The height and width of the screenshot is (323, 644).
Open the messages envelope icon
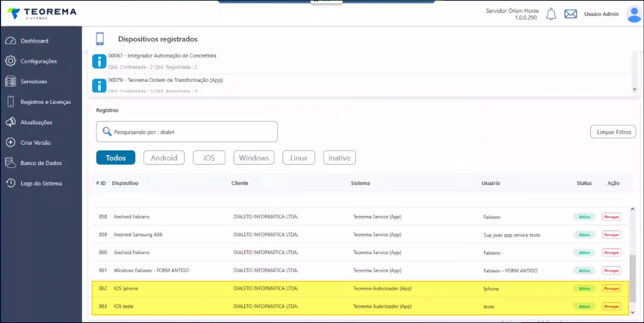tap(570, 14)
